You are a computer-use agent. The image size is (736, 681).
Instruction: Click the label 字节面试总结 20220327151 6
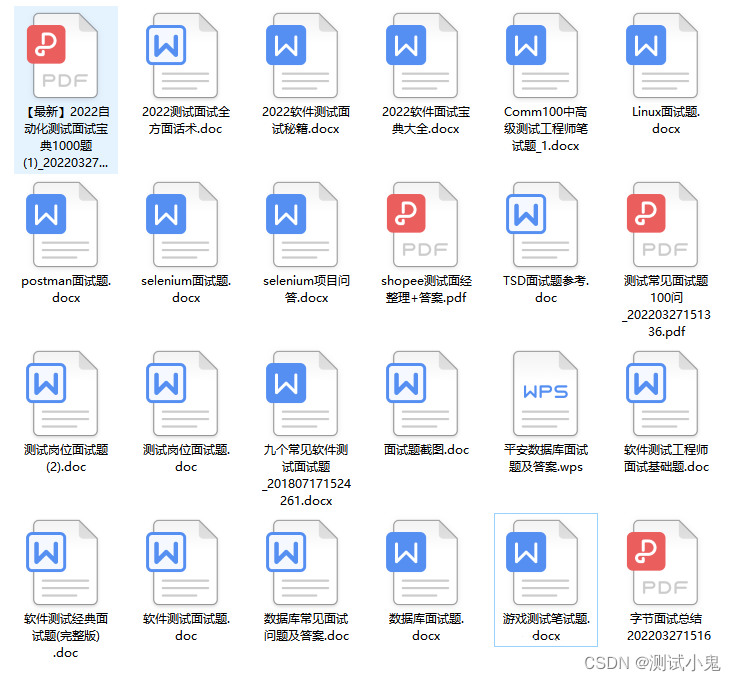[x=669, y=627]
